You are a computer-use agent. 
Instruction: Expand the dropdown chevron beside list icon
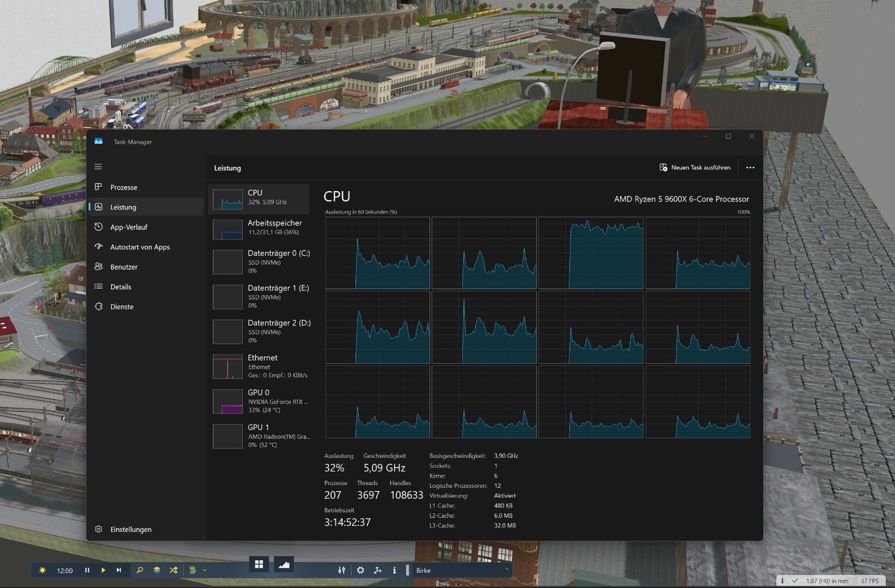coord(205,570)
